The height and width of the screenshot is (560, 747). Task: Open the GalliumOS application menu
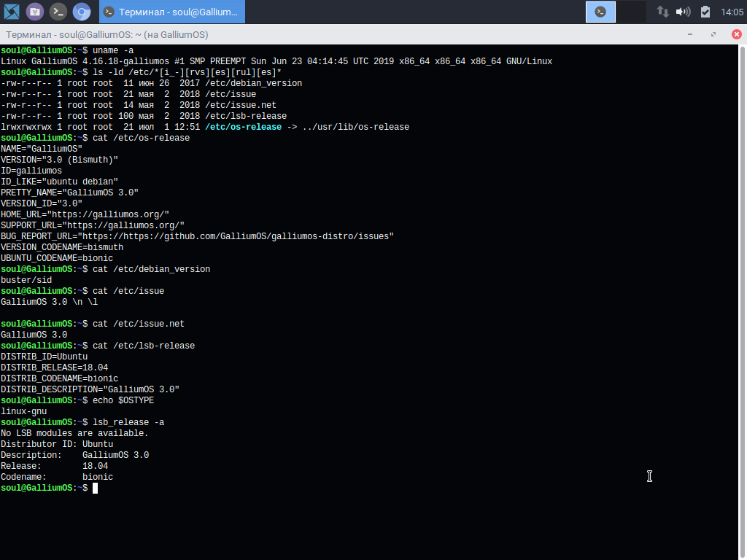click(12, 12)
